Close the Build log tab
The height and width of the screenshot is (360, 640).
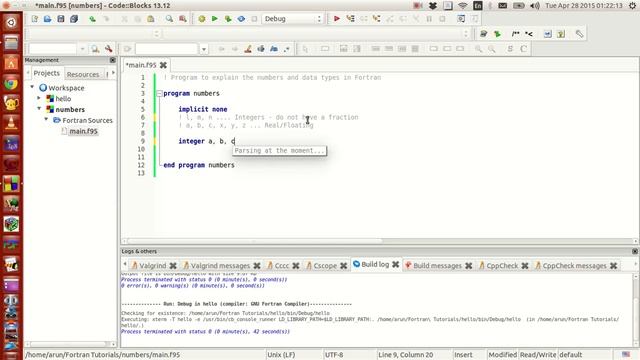(x=396, y=264)
